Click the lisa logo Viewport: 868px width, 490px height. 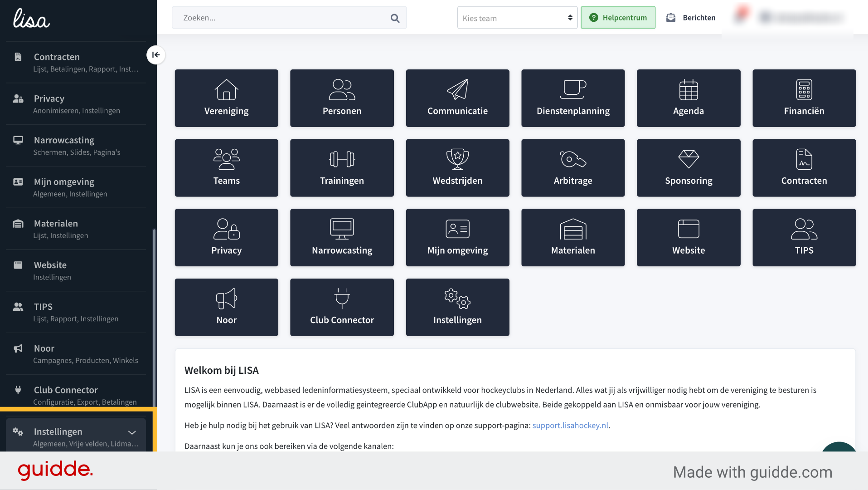click(31, 19)
